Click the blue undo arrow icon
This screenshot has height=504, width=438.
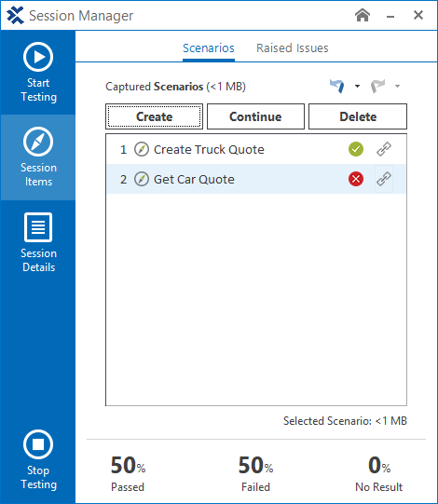pos(337,86)
